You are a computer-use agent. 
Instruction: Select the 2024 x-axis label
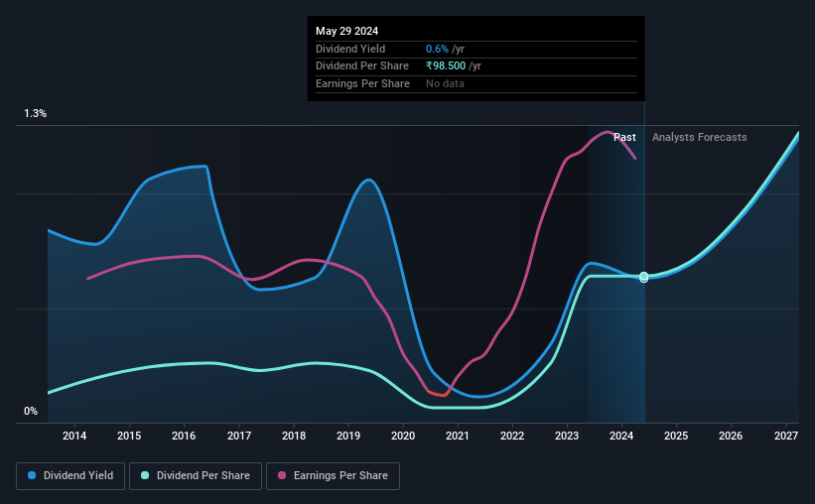pos(621,436)
